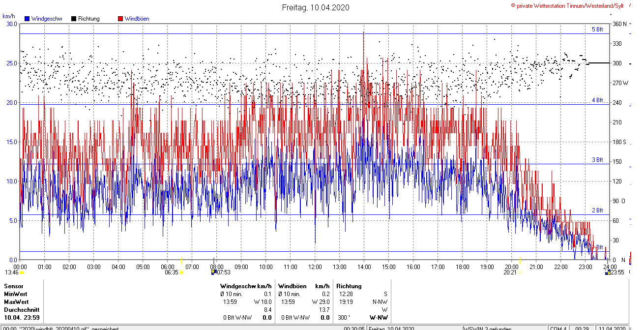The width and height of the screenshot is (644, 330).
Task: Select the Windböen legend label
Action: tap(137, 19)
